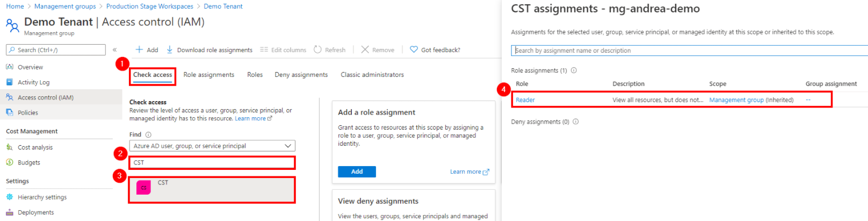Click the Remove X icon
This screenshot has height=221, width=868.
(365, 49)
